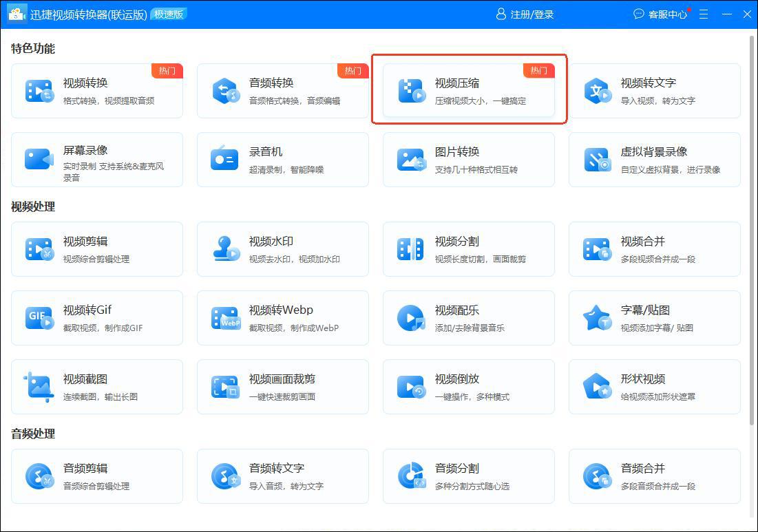The width and height of the screenshot is (758, 532).
Task: Launch the 音频转换 audio conversion tool
Action: pyautogui.click(x=283, y=91)
